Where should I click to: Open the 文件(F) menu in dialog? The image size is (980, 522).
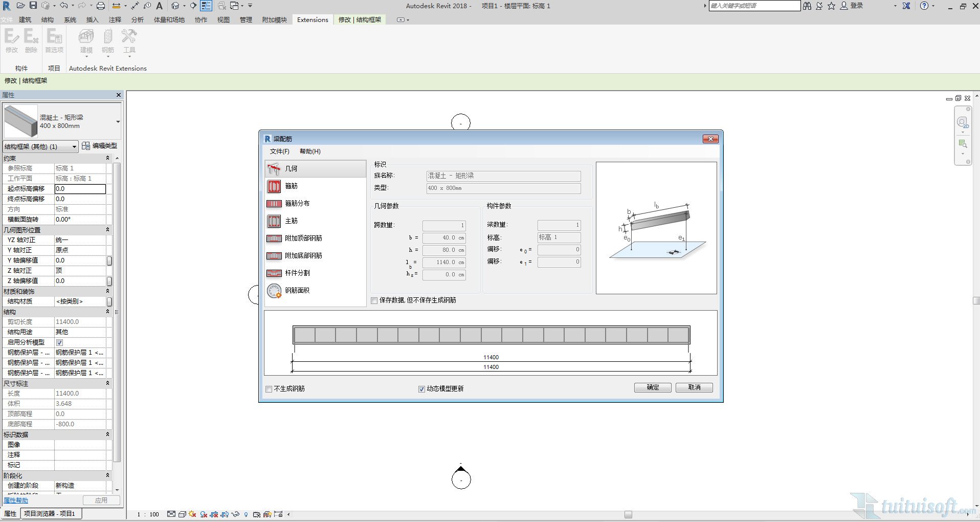(279, 151)
